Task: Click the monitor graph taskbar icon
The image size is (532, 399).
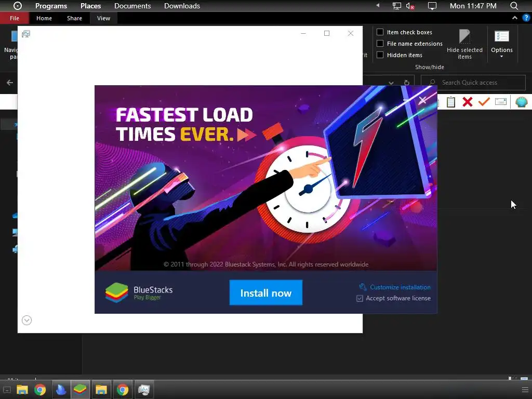Action: coord(143,390)
